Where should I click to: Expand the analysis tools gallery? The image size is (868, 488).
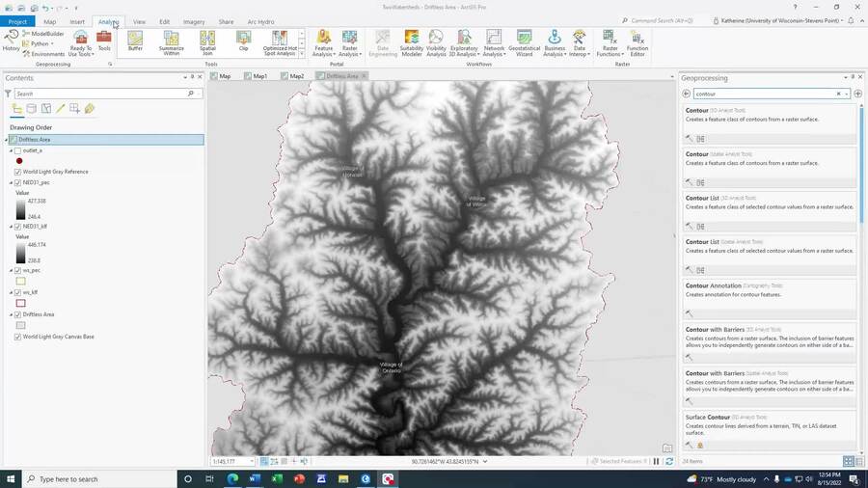[x=302, y=54]
